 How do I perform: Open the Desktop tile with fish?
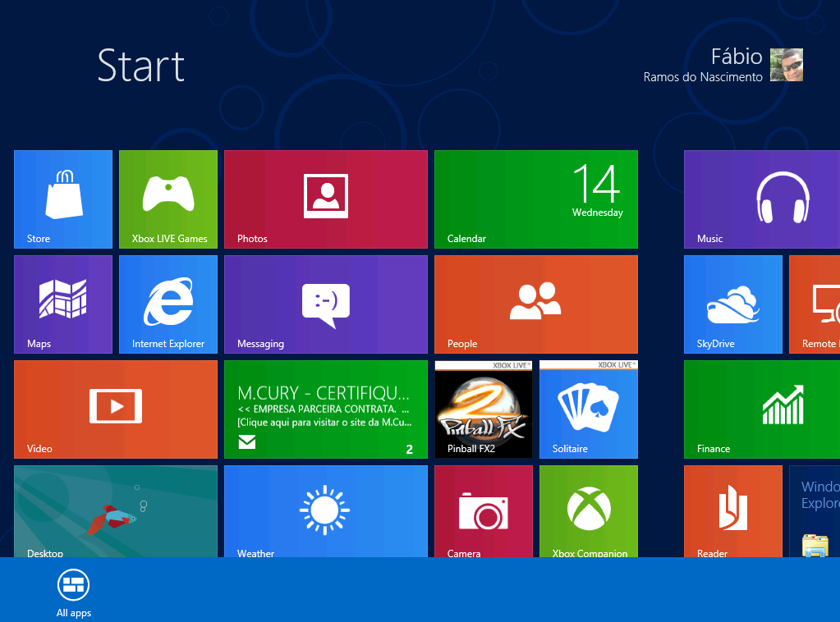click(x=116, y=511)
